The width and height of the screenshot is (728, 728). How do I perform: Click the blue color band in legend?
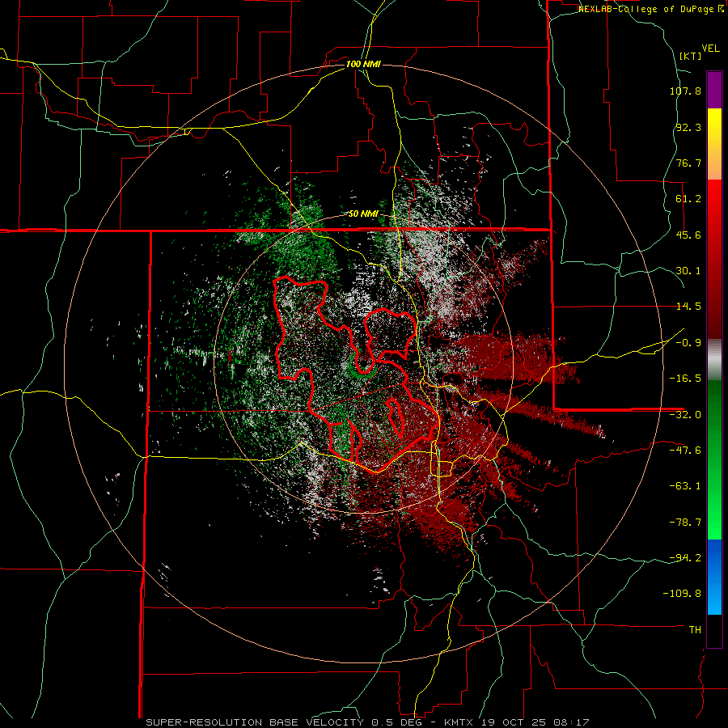click(x=714, y=577)
